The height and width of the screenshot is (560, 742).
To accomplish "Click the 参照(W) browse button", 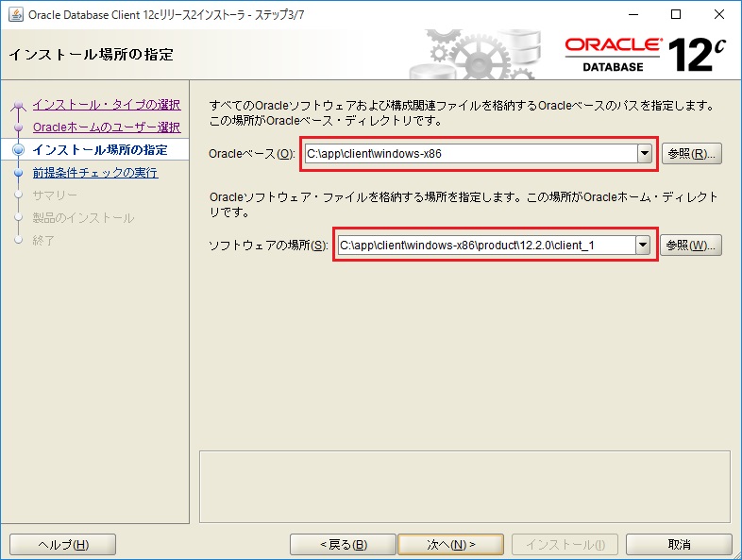I will point(691,246).
